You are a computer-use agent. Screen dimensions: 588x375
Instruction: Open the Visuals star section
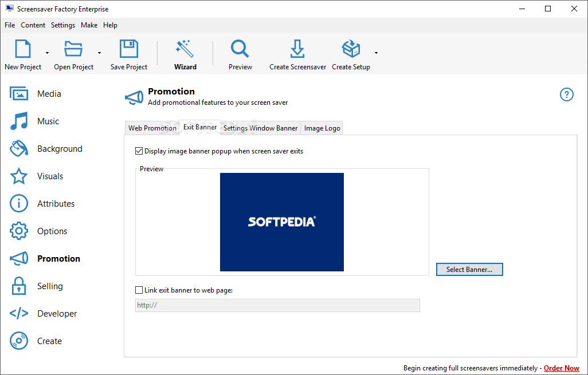(36, 176)
